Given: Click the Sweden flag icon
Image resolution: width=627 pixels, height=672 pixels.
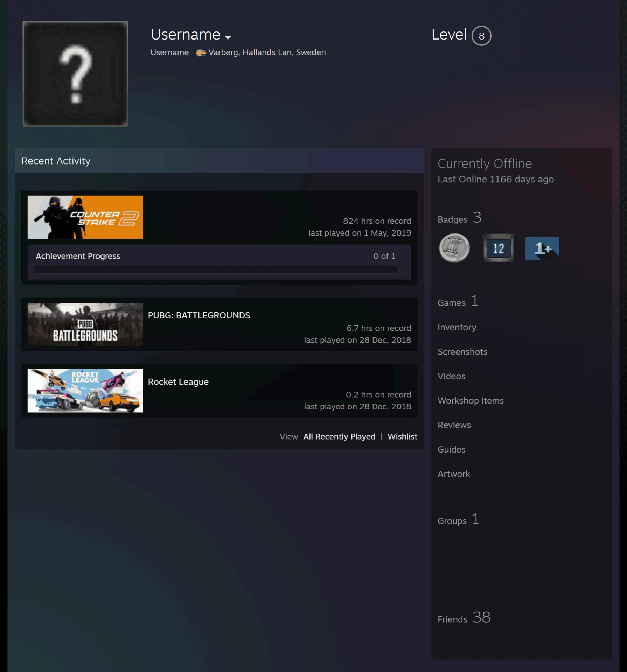Looking at the screenshot, I should [x=201, y=53].
